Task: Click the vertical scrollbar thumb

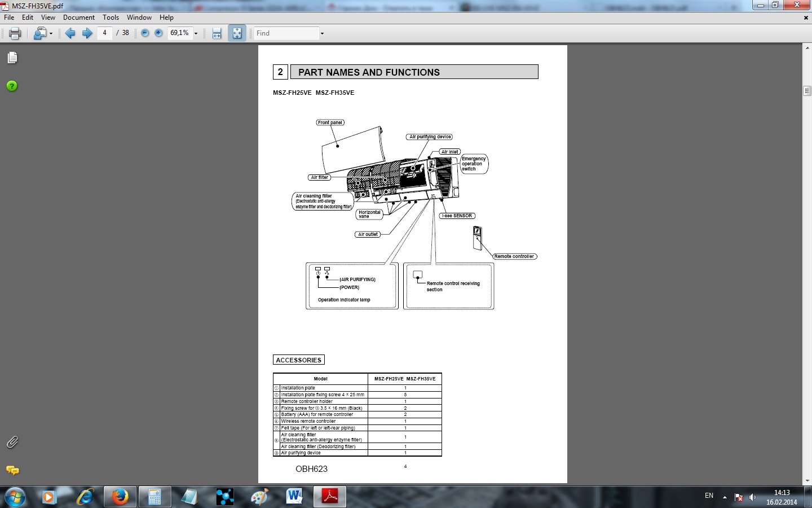Action: click(x=807, y=91)
